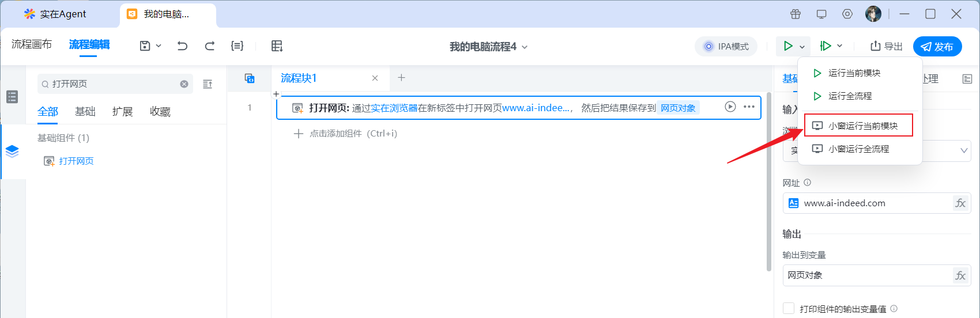Click the 发布 publish button
The image size is (980, 318).
tap(937, 47)
